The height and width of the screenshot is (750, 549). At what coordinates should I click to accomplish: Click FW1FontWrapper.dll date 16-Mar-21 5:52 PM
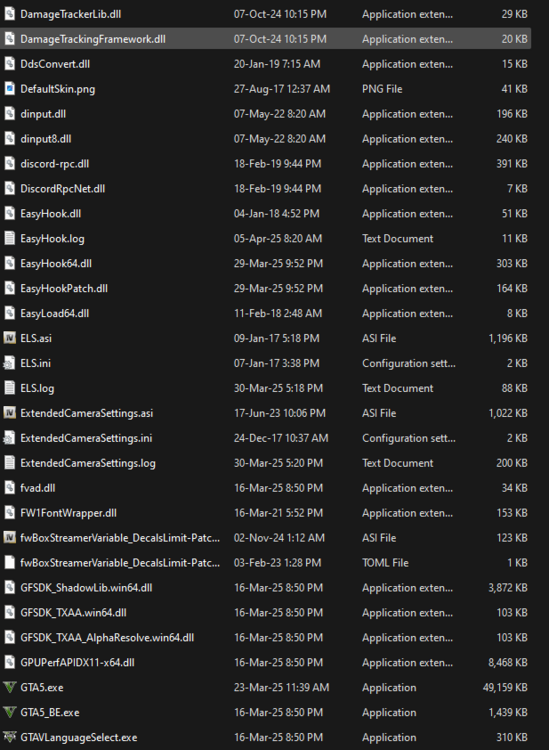tap(278, 513)
